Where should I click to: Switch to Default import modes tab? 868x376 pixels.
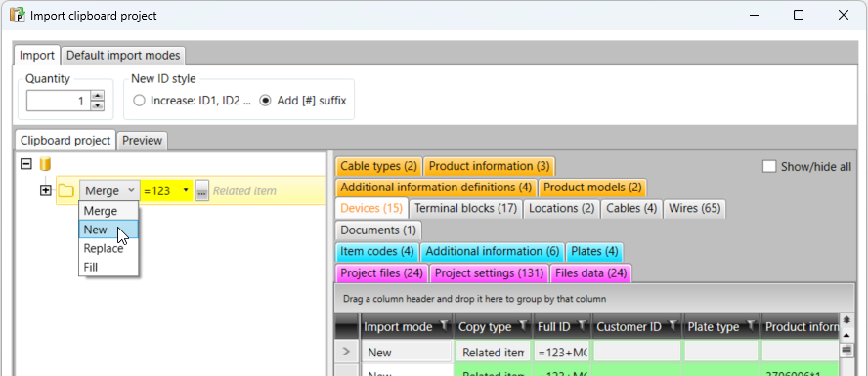click(123, 56)
